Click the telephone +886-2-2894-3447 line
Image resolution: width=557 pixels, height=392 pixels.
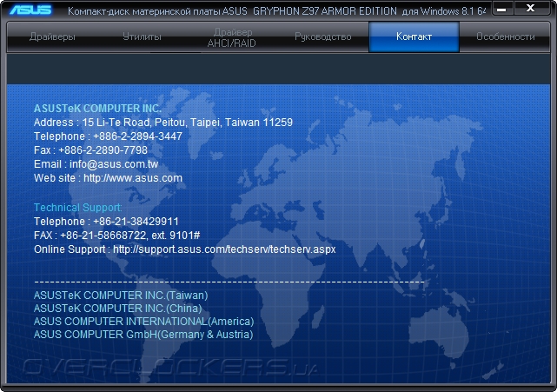tap(108, 136)
